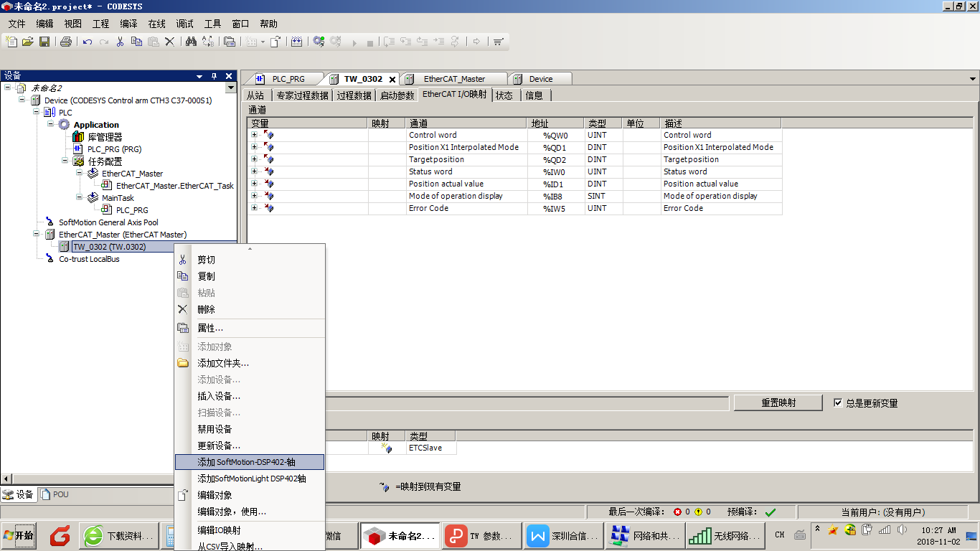Click volume icon in system tray

(902, 530)
